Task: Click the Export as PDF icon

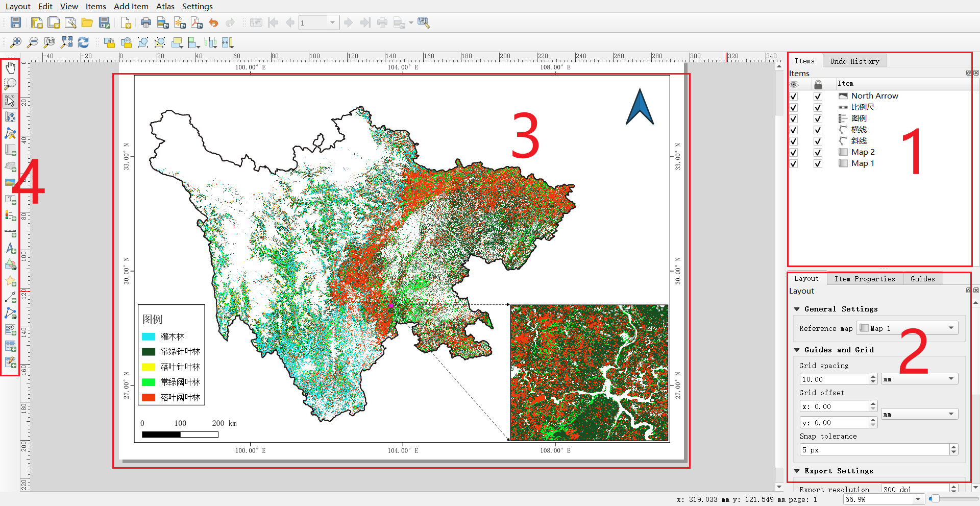Action: (x=196, y=22)
